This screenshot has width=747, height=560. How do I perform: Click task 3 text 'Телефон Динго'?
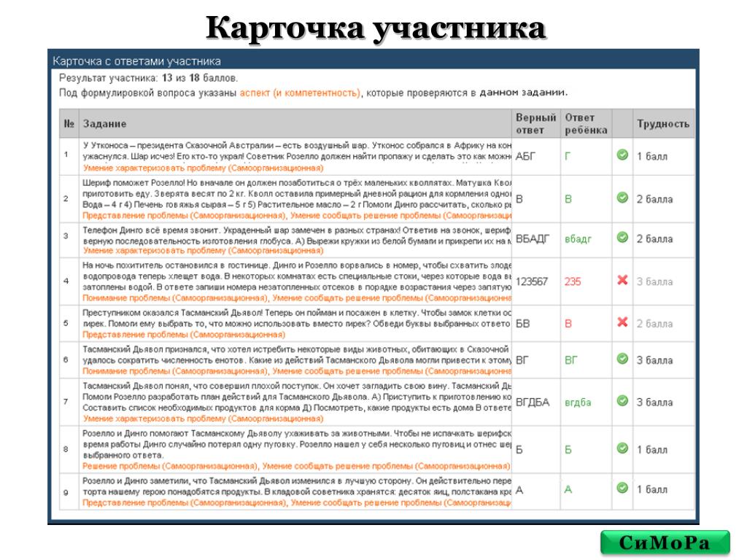tap(297, 236)
